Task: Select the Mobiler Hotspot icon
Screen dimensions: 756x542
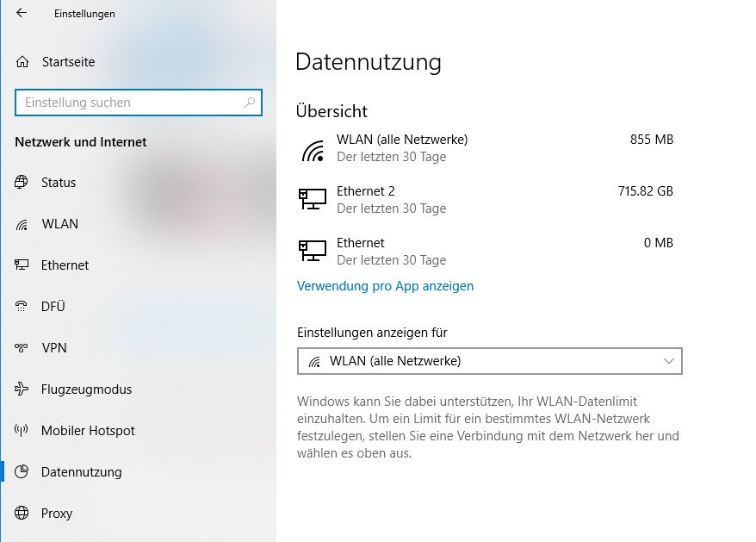Action: point(22,431)
